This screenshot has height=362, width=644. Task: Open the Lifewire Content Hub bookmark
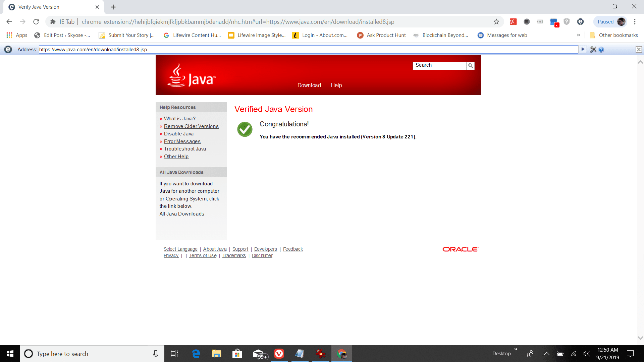[x=192, y=35]
